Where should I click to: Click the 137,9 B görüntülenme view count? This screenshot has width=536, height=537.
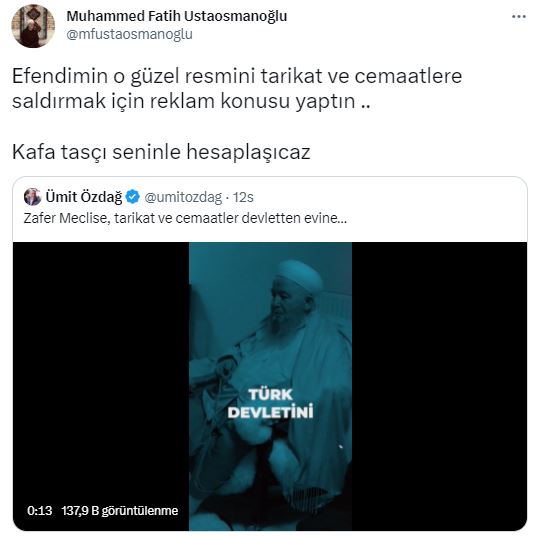120,511
